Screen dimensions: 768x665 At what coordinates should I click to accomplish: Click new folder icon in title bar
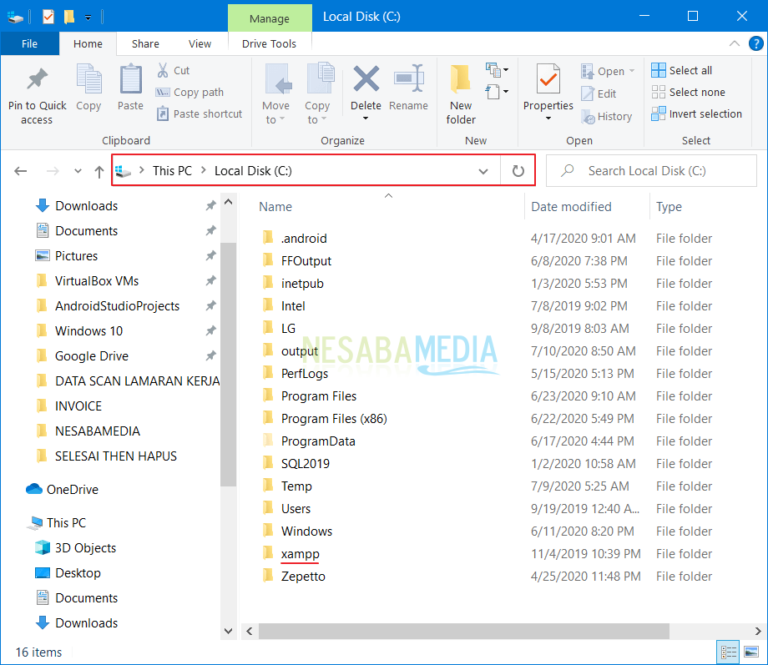click(x=69, y=17)
